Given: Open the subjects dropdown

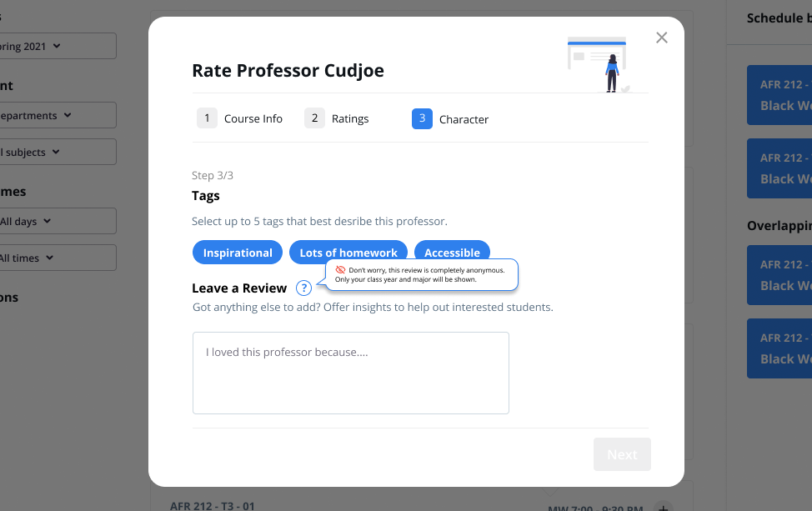Looking at the screenshot, I should (x=58, y=152).
